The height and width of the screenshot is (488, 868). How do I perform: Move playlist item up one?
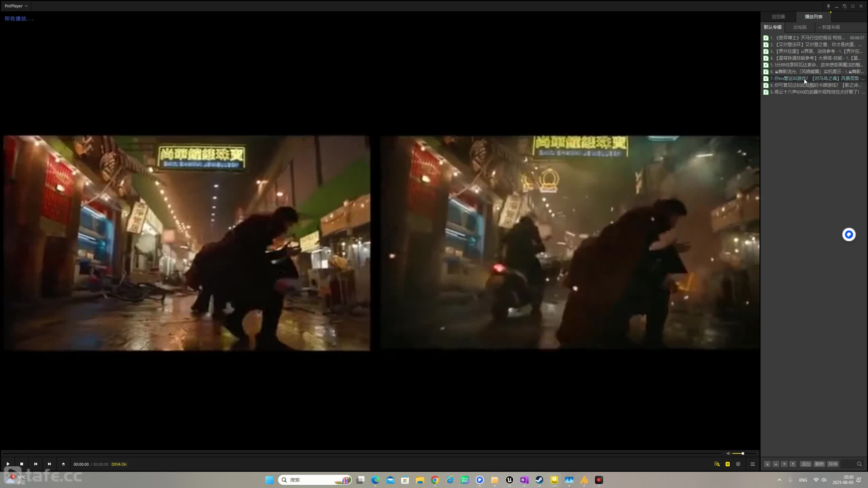(776, 464)
